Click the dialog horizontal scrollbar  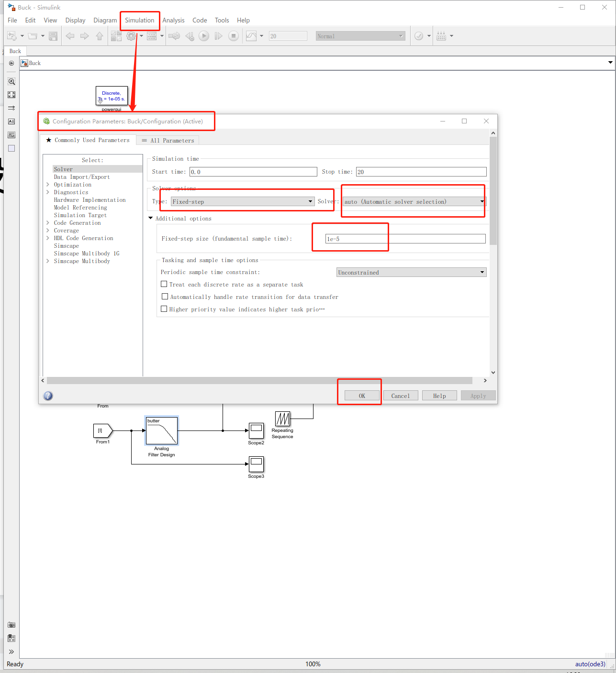(x=259, y=380)
